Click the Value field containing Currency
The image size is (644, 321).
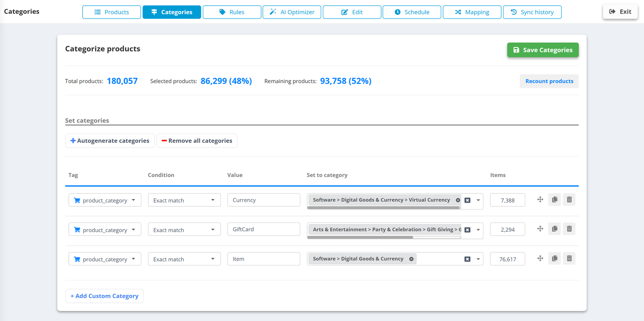tap(264, 200)
